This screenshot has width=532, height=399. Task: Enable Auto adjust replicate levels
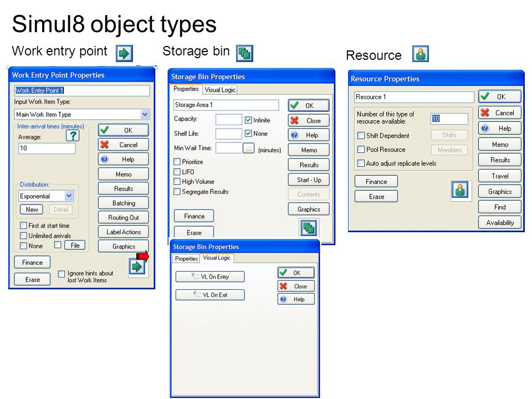(361, 163)
